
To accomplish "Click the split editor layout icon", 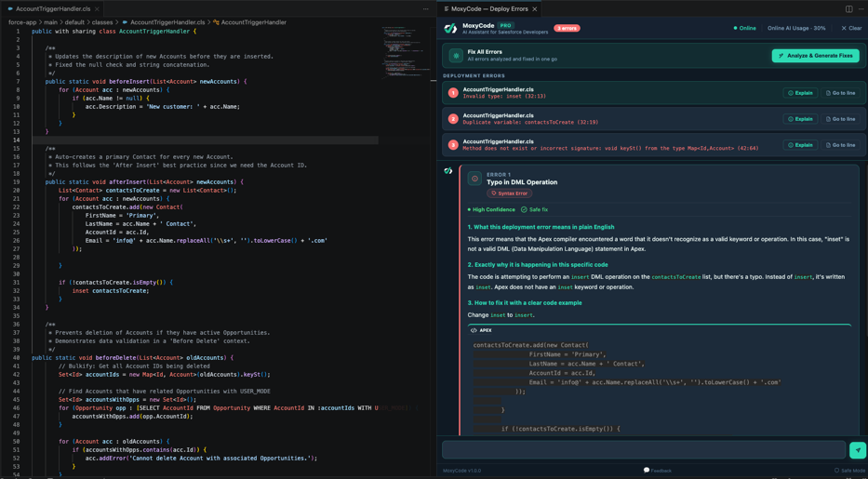I will point(848,9).
